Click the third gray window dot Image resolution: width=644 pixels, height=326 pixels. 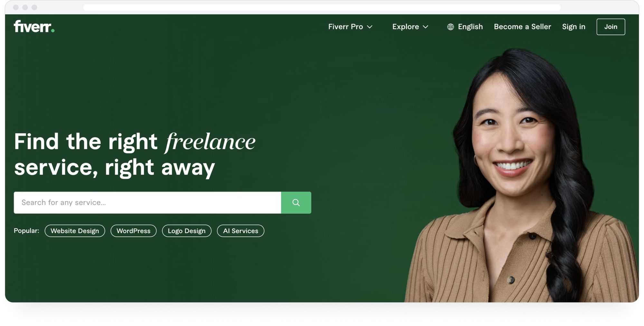point(34,7)
